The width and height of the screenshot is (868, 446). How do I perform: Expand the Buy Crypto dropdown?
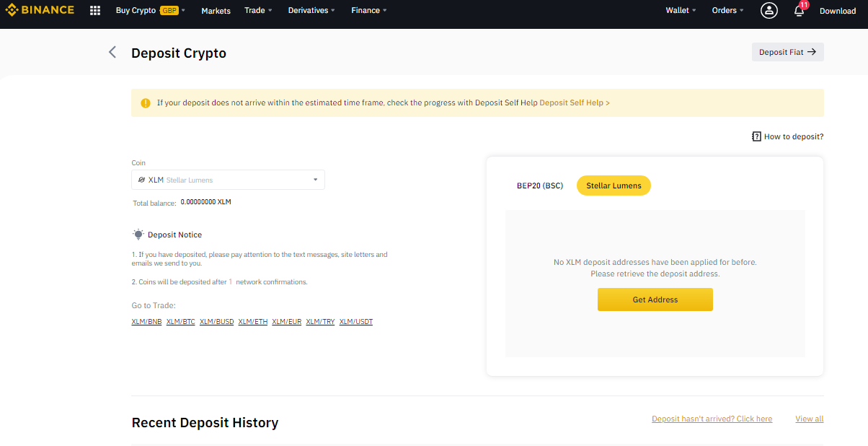(151, 11)
